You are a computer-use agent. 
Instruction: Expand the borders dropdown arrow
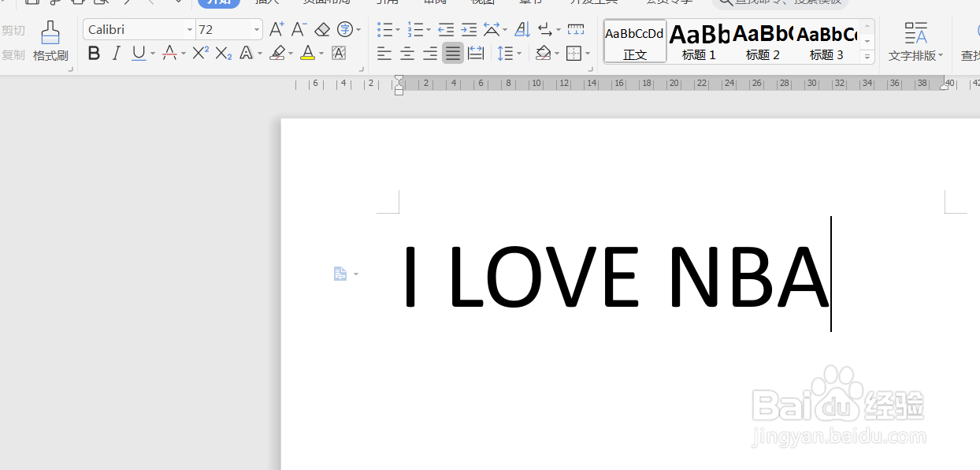tap(588, 54)
